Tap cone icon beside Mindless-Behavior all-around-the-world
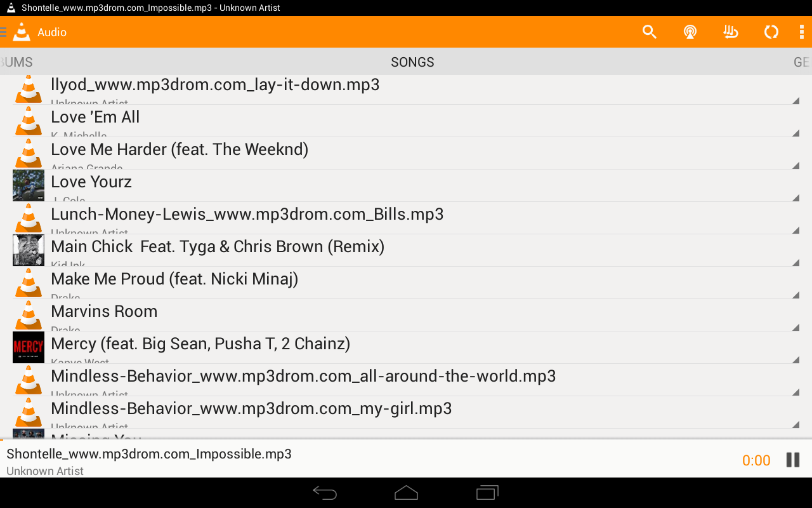 (29, 380)
